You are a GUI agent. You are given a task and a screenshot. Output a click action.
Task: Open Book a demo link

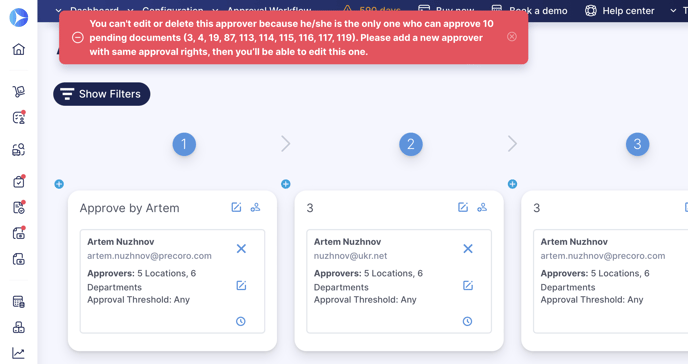tap(529, 11)
